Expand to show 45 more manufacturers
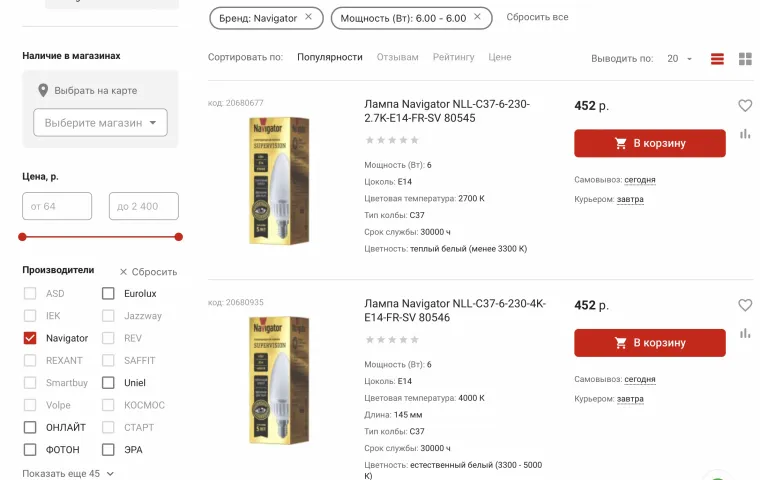This screenshot has height=480, width=760. click(68, 473)
